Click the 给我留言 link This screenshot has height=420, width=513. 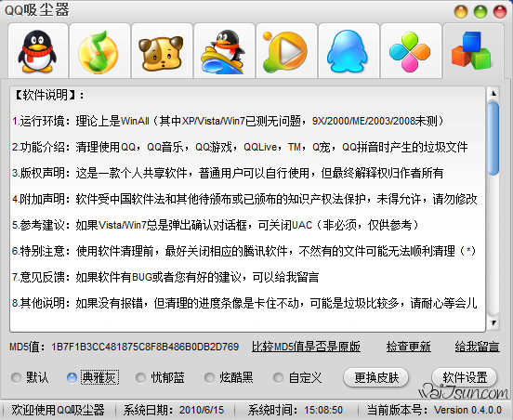477,347
